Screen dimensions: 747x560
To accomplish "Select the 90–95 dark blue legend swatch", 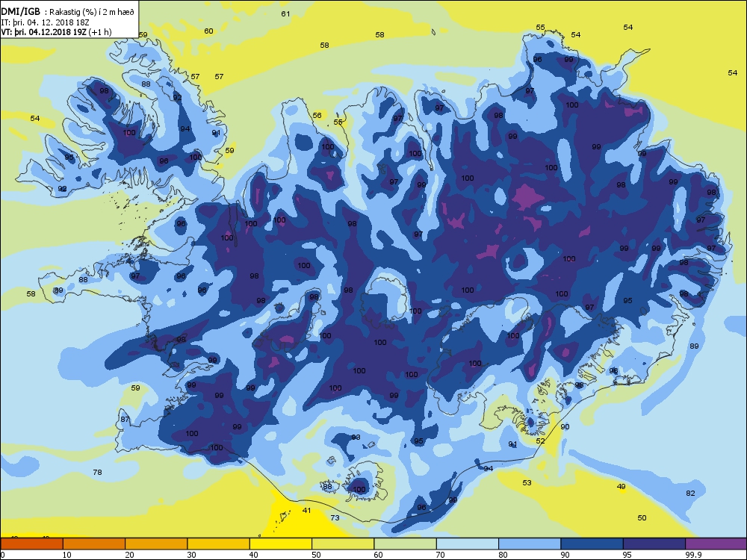I will 592,544.
